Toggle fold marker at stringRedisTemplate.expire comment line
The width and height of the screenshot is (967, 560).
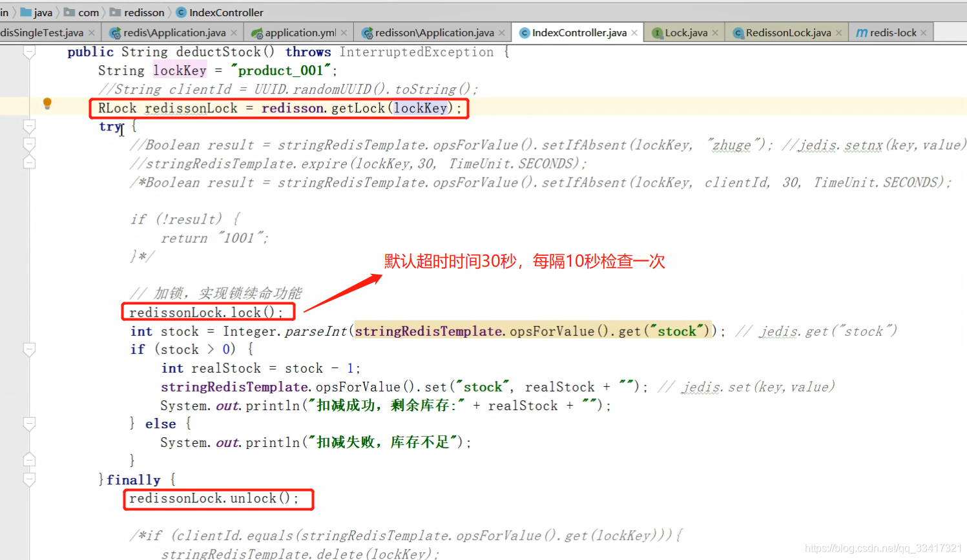tap(29, 162)
